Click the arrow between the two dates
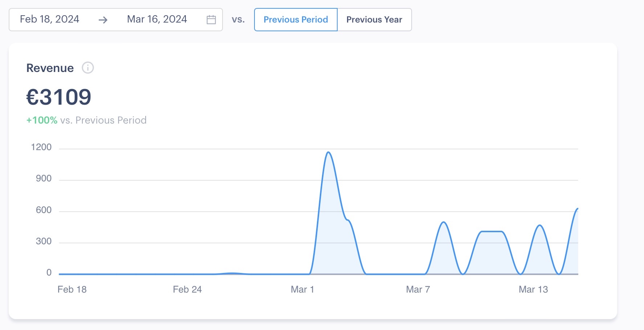The height and width of the screenshot is (330, 644). point(103,20)
